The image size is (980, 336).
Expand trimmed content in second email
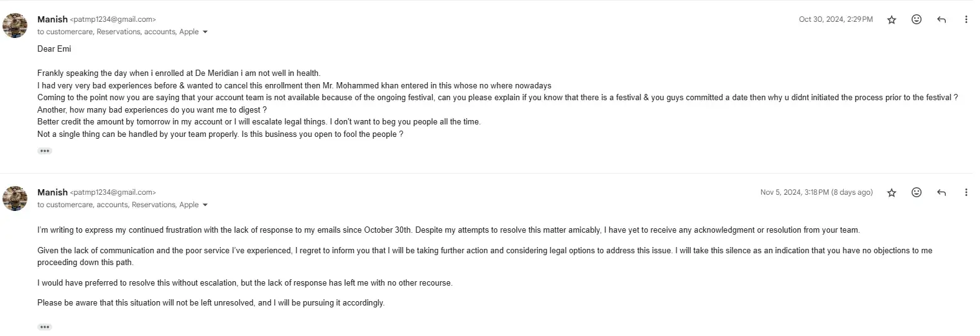[x=45, y=327]
